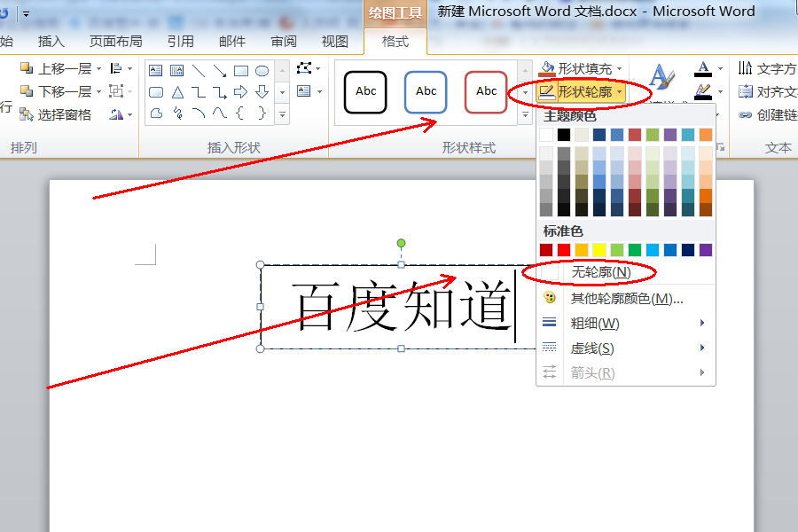The image size is (798, 532).
Task: Pick the orange theme color swatch
Action: pos(706,135)
